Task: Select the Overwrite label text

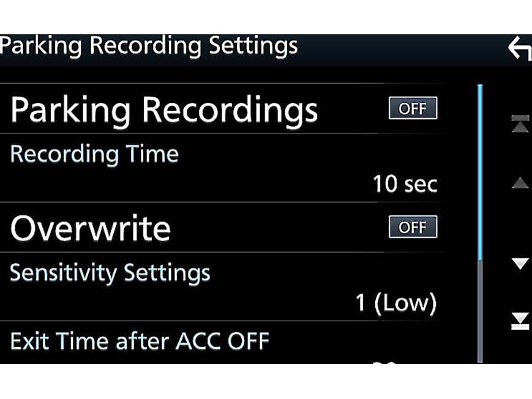Action: pos(91,228)
